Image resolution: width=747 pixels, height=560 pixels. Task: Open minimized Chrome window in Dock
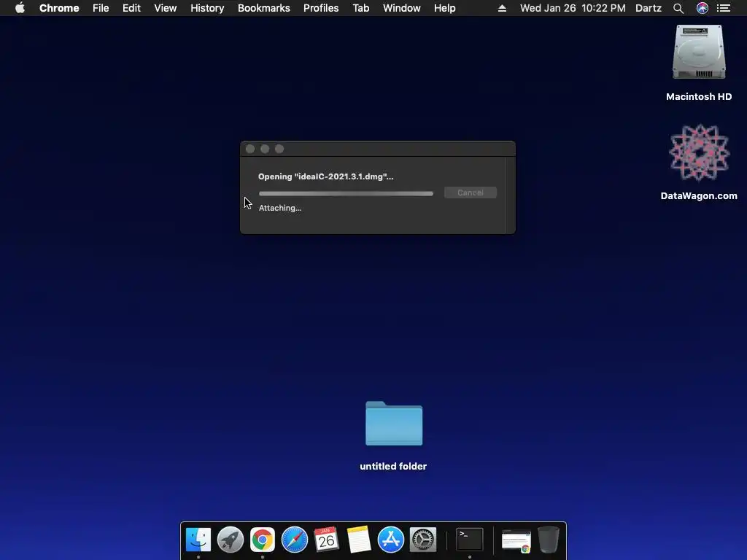click(x=516, y=540)
